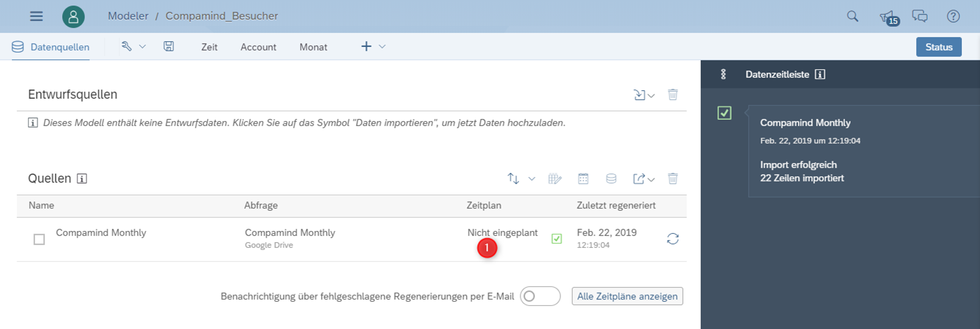Click Compamind Monthly in the Name column
980x329 pixels.
pos(101,232)
